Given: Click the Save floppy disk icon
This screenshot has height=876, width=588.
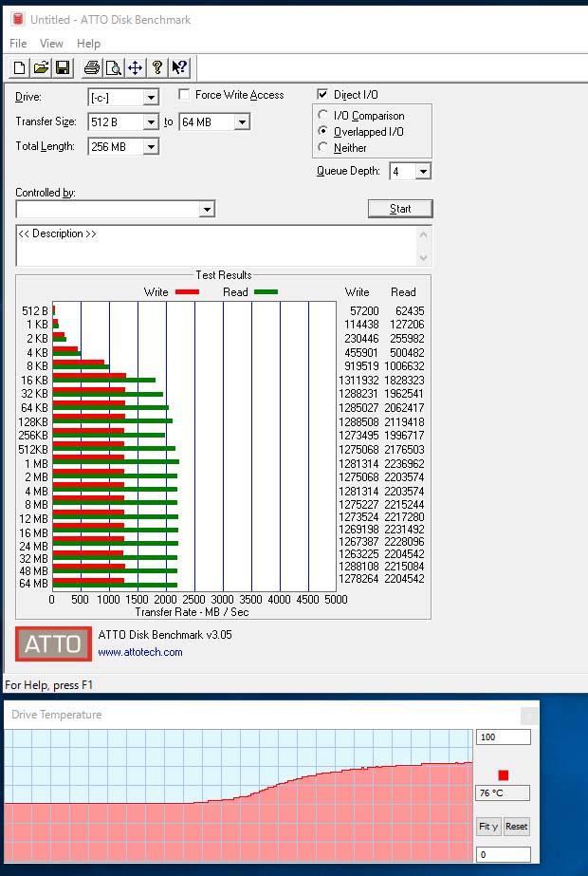Looking at the screenshot, I should [63, 68].
